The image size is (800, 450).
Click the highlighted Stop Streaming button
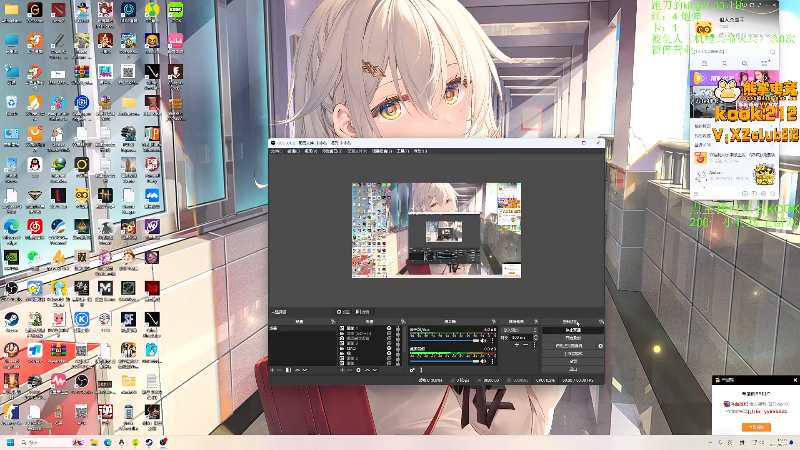coord(573,330)
